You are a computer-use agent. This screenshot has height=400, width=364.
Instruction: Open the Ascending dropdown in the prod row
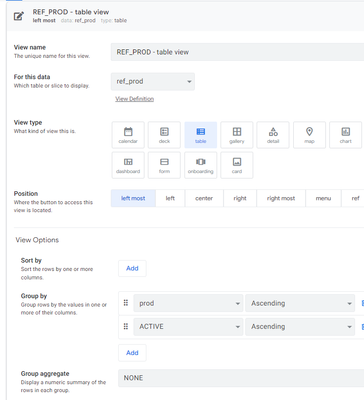[300, 303]
